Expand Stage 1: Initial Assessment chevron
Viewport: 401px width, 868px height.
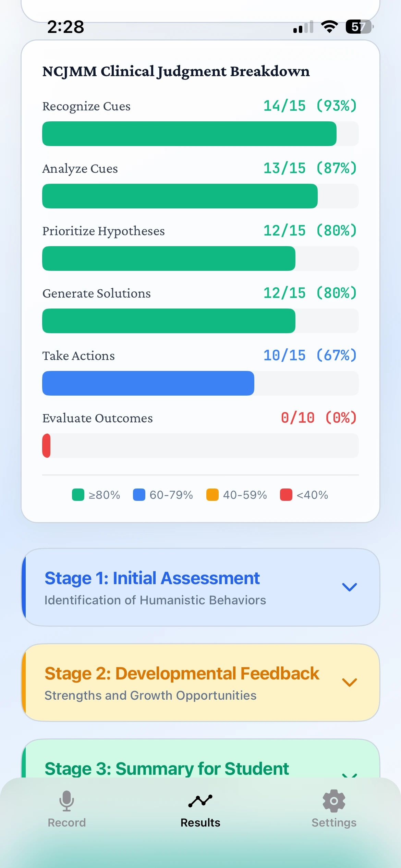[349, 588]
